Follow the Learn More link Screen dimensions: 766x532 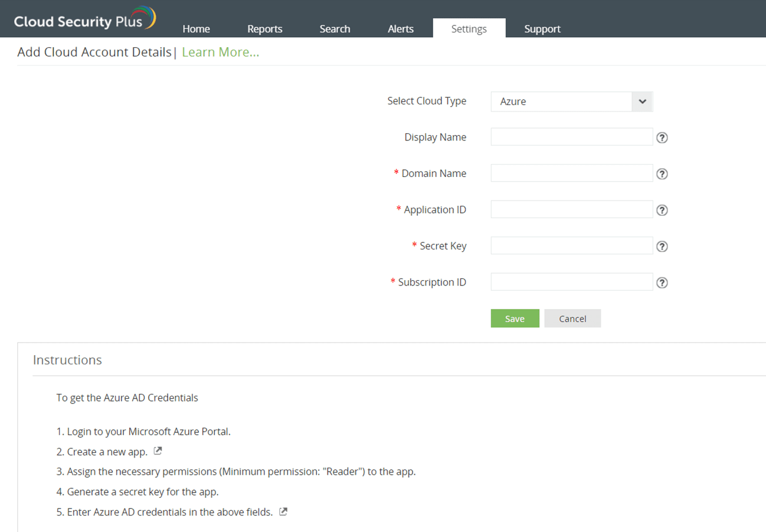pos(221,52)
